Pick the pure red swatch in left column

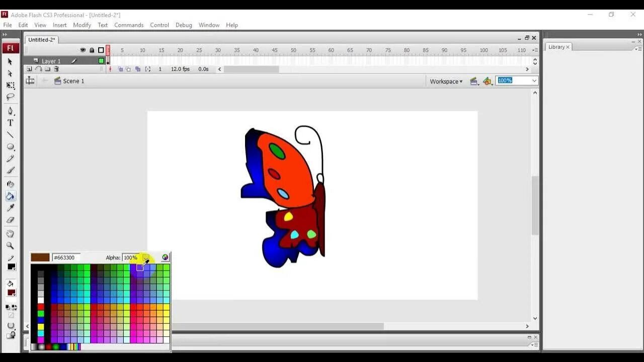pos(41,307)
